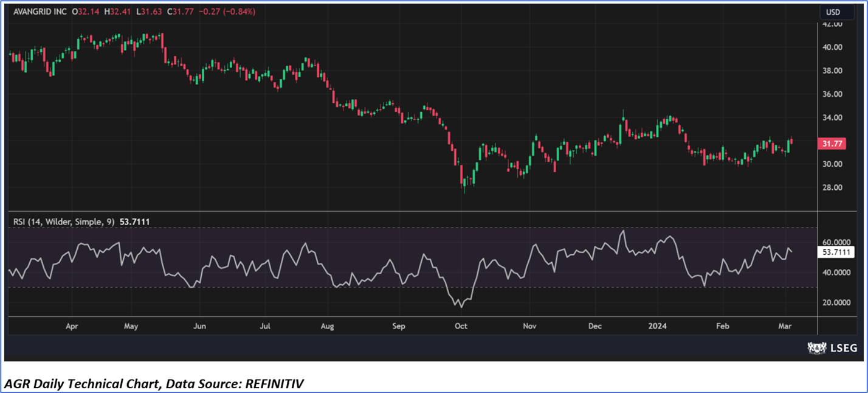Click the Aug label on time axis

(x=328, y=326)
